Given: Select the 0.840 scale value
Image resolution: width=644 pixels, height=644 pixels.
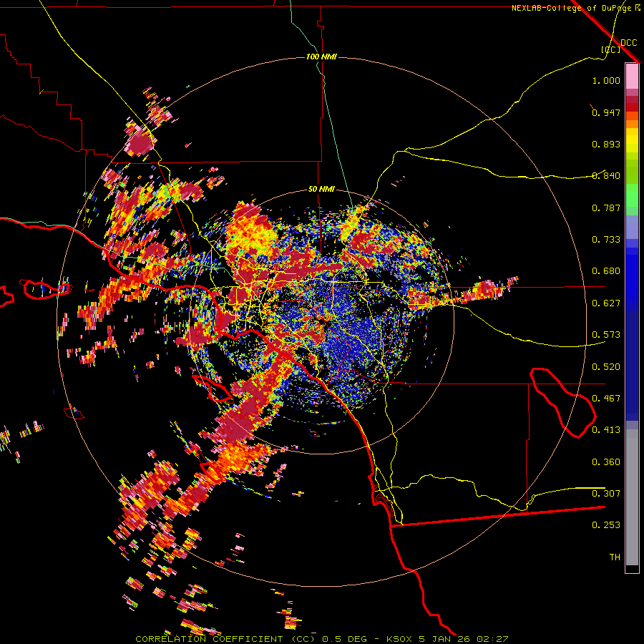Looking at the screenshot, I should pos(606,176).
